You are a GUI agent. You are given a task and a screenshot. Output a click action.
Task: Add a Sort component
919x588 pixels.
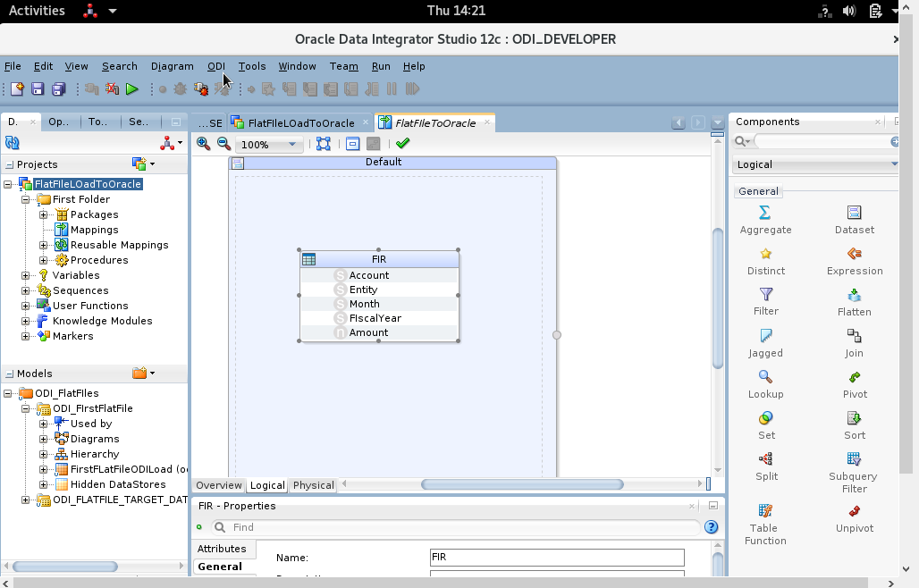853,424
